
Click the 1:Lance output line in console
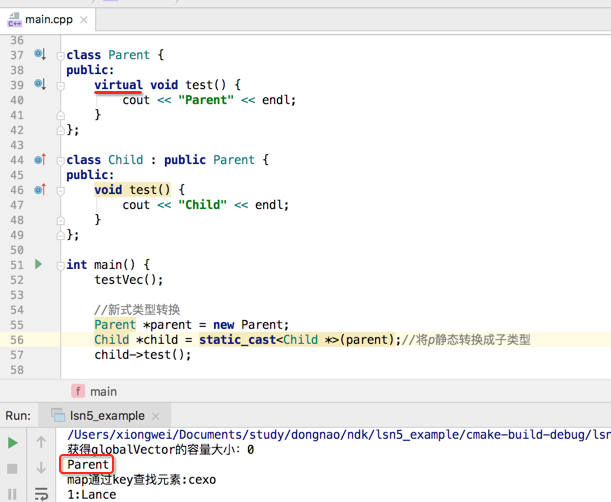click(92, 495)
